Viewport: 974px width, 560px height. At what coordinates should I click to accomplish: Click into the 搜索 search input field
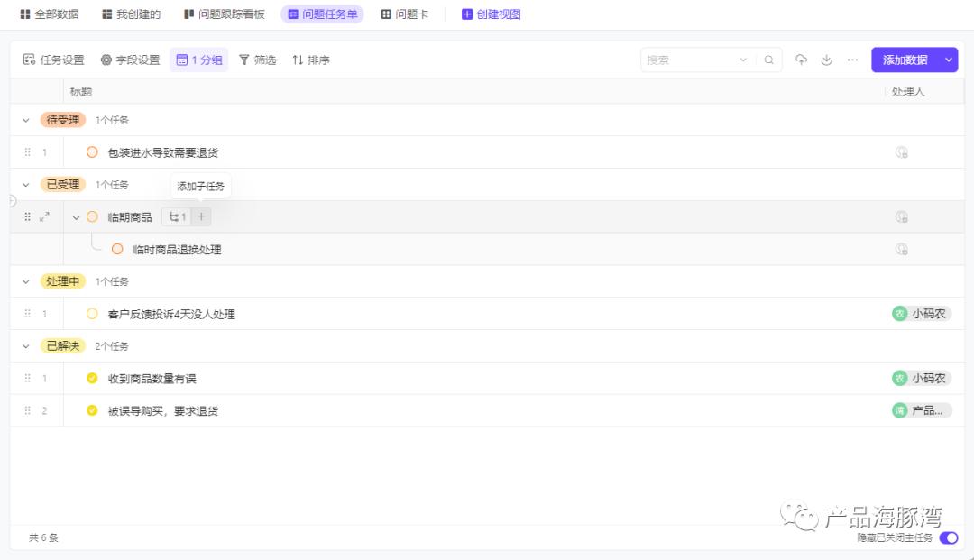point(690,60)
